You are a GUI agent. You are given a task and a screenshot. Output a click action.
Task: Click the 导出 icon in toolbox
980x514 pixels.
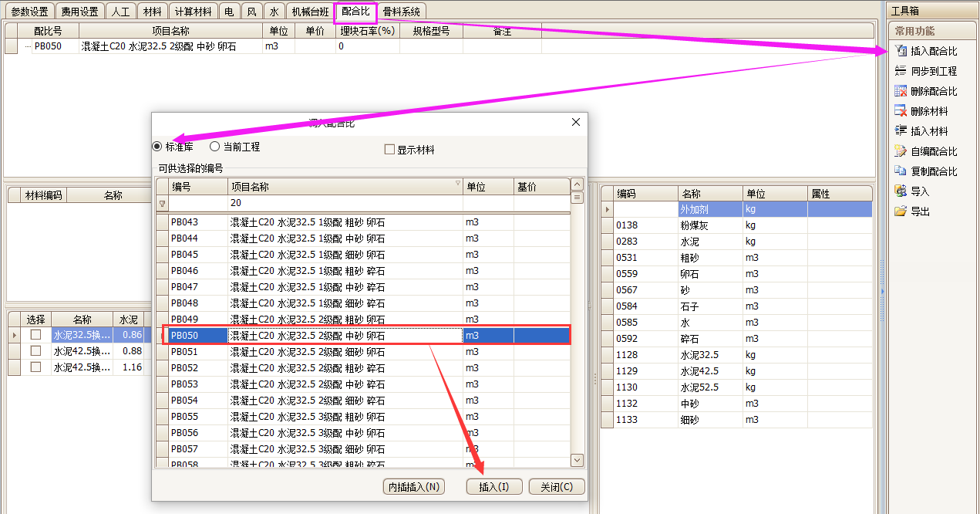900,211
